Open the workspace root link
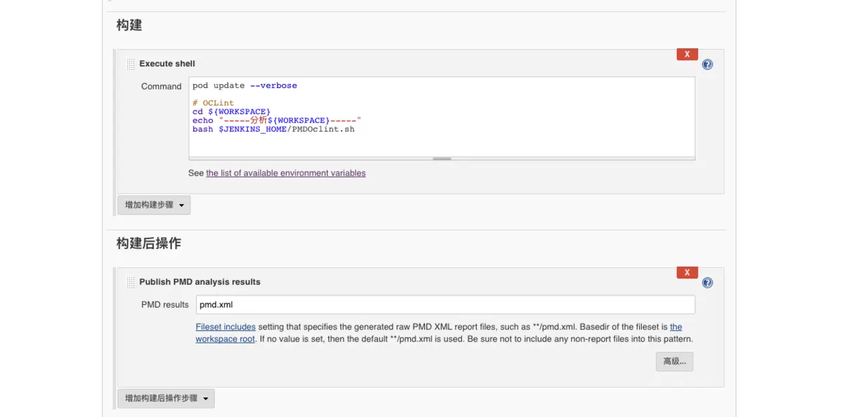The height and width of the screenshot is (417, 868). click(225, 339)
